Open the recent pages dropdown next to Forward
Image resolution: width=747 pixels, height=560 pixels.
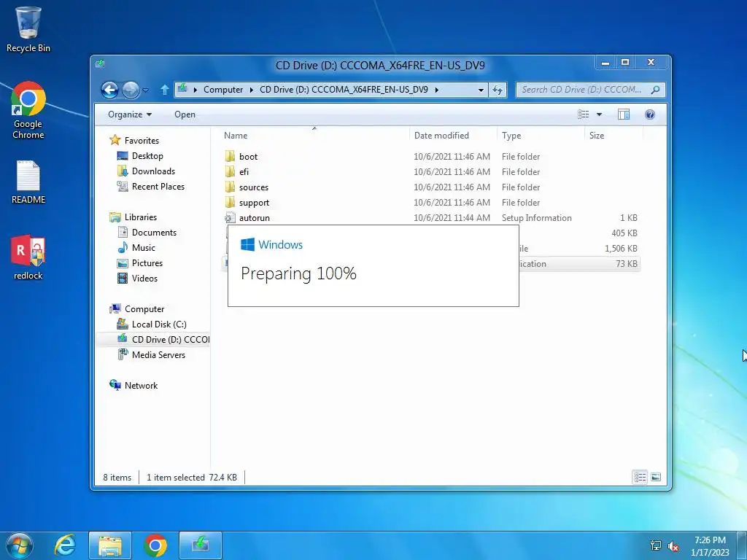click(x=145, y=90)
